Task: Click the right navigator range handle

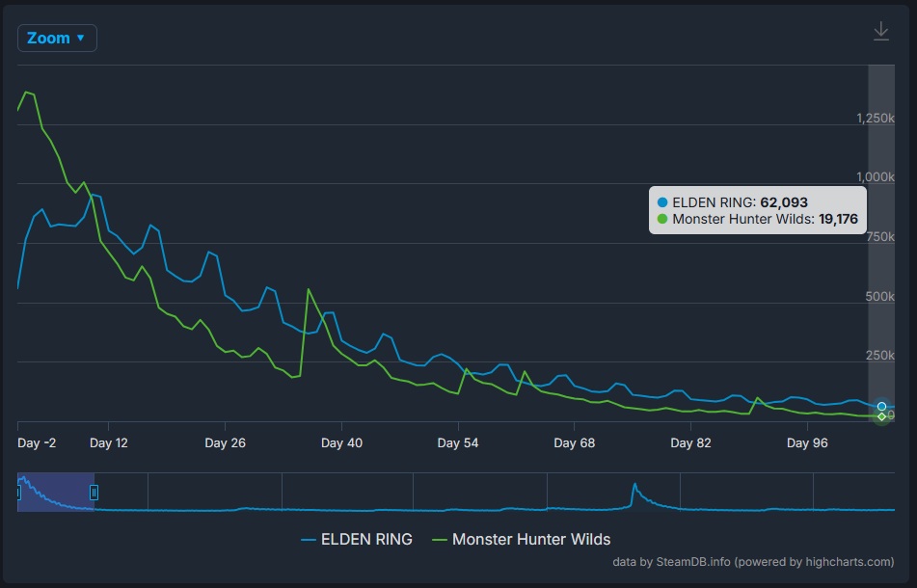Action: point(94,493)
